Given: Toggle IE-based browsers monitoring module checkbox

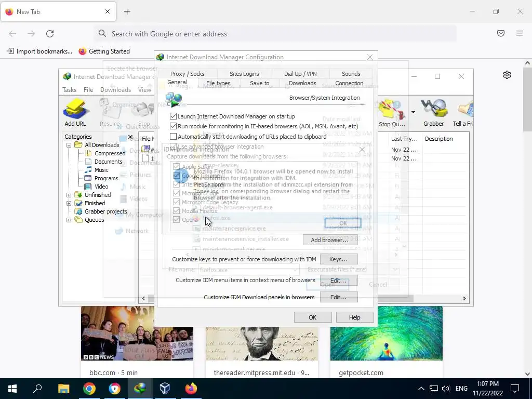Looking at the screenshot, I should 174,126.
